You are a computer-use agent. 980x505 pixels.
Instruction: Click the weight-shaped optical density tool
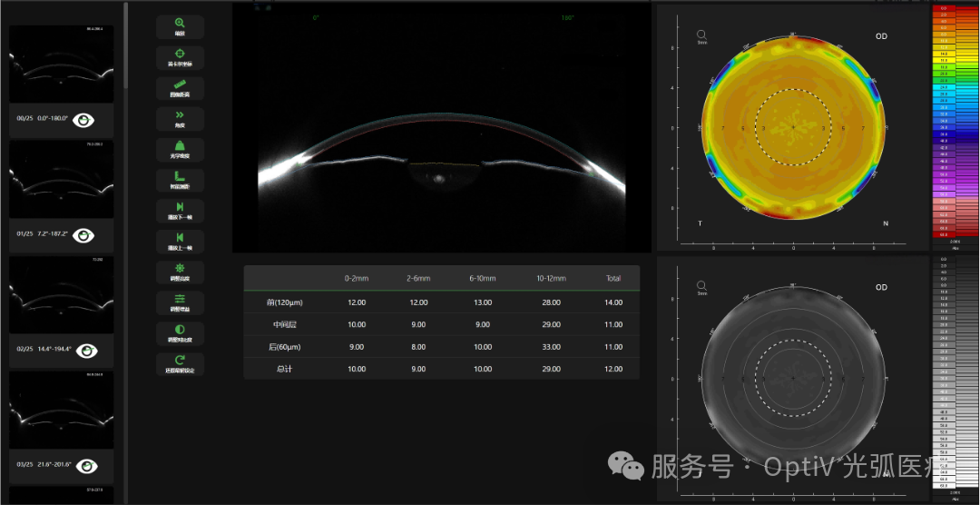180,149
